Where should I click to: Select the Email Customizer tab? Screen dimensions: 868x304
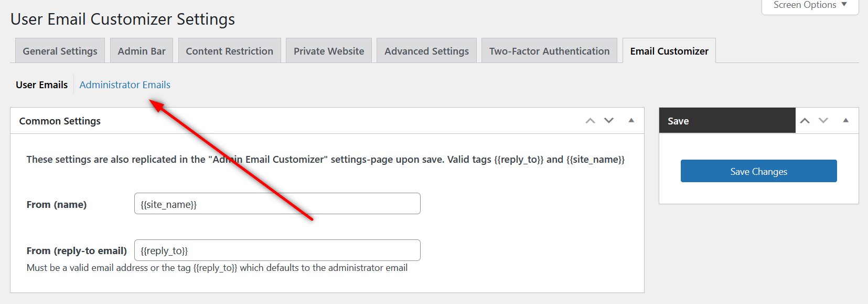(669, 51)
